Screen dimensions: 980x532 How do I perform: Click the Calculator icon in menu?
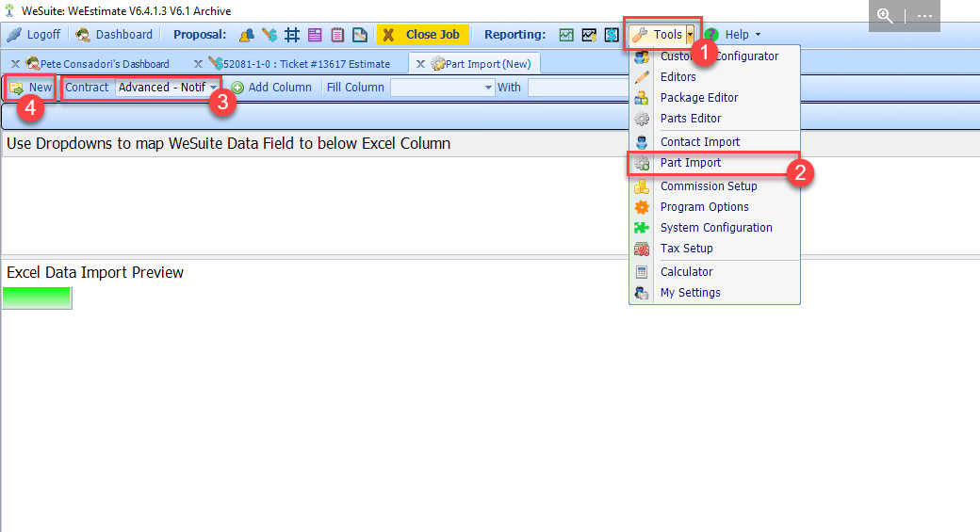pyautogui.click(x=642, y=272)
